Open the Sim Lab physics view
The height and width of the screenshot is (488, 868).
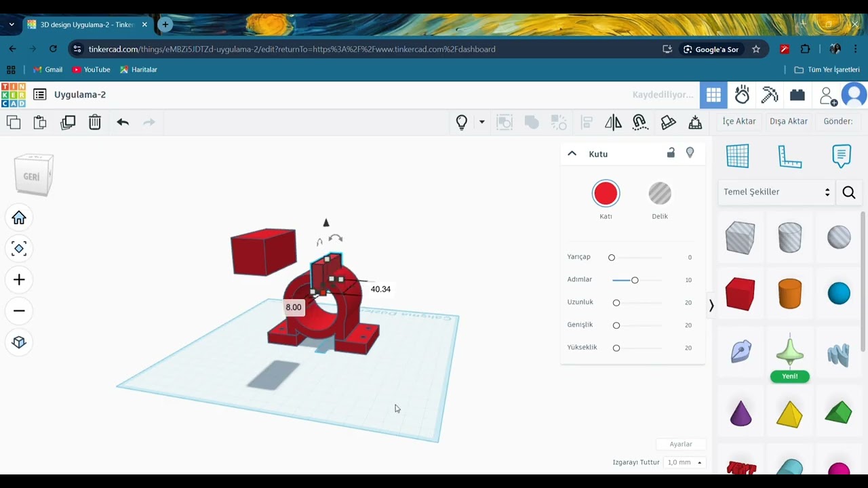pos(742,95)
